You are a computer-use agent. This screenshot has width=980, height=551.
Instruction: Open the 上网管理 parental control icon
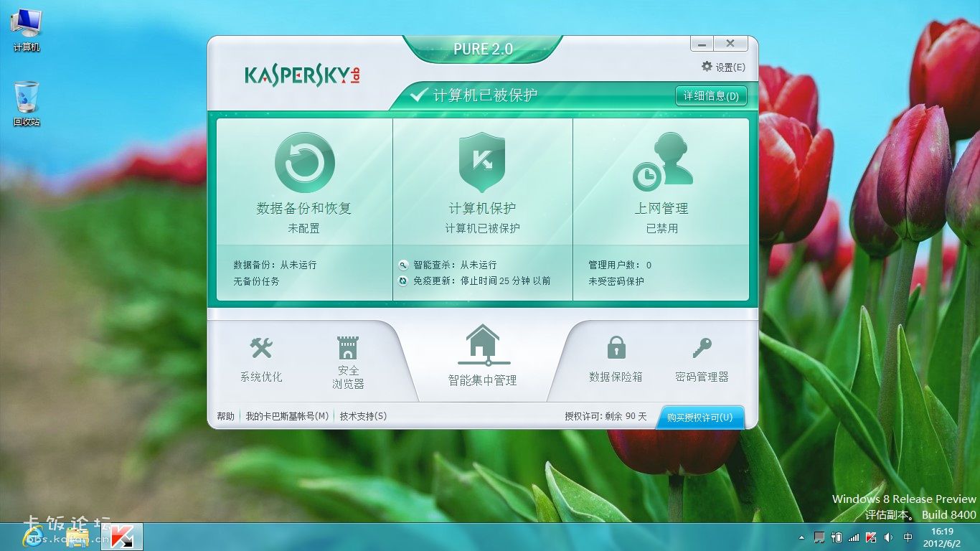pos(662,161)
